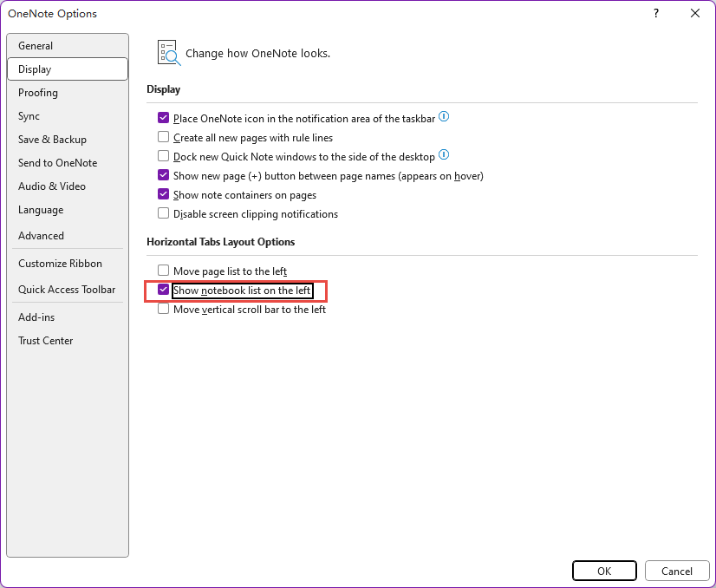Click the Display section heading in the pane

tap(164, 89)
